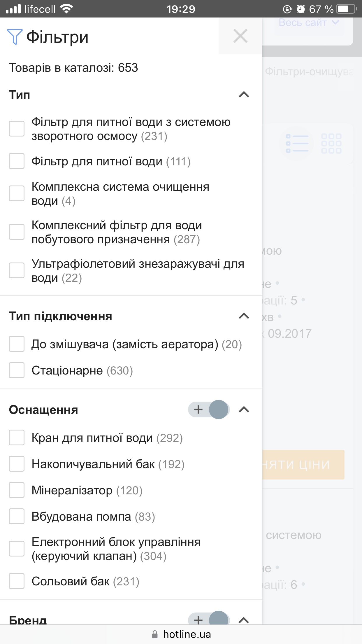
Task: Check Накопичувальний бак option
Action: (17, 464)
